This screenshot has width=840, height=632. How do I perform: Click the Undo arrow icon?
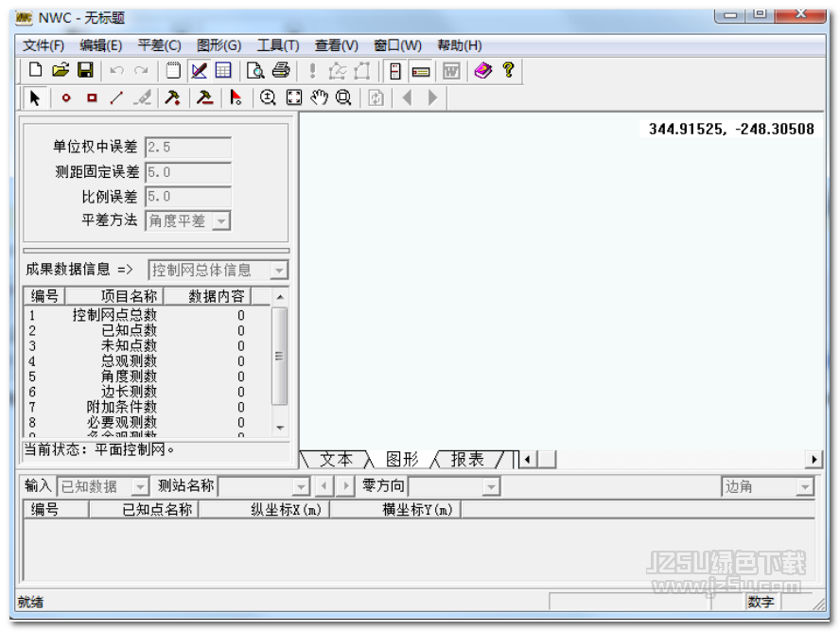116,70
